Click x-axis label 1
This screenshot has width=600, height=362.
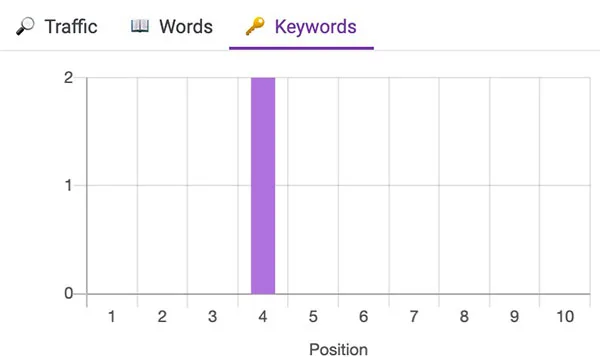click(x=112, y=316)
